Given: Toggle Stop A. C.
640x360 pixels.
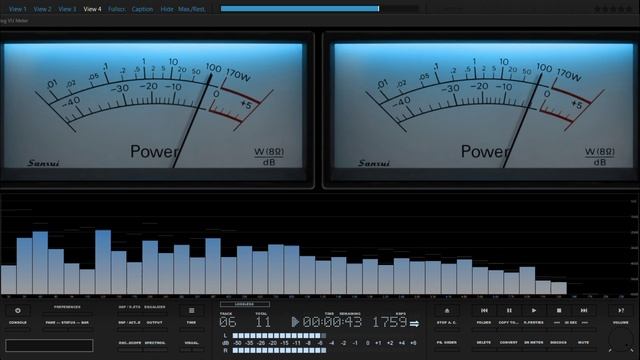Looking at the screenshot, I should (x=447, y=322).
